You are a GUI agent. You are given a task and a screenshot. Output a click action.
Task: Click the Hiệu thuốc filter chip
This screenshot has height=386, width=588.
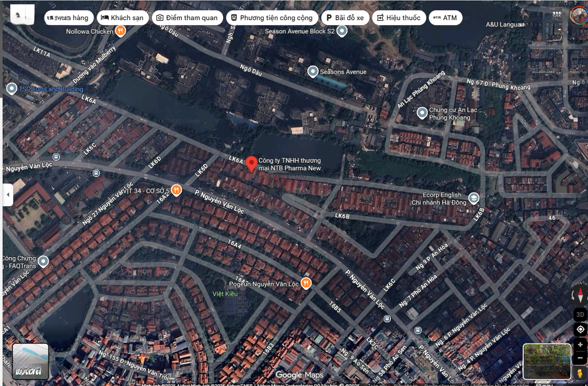tap(399, 18)
